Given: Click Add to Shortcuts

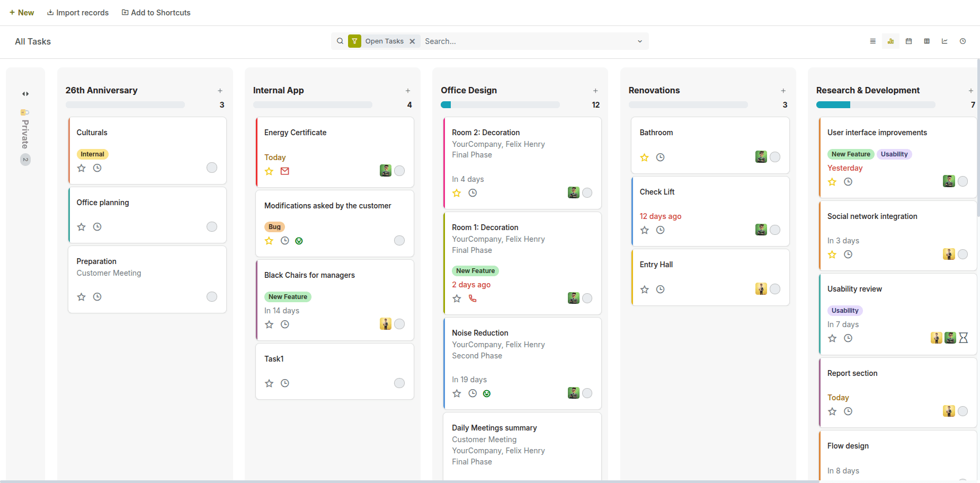Looking at the screenshot, I should [156, 12].
